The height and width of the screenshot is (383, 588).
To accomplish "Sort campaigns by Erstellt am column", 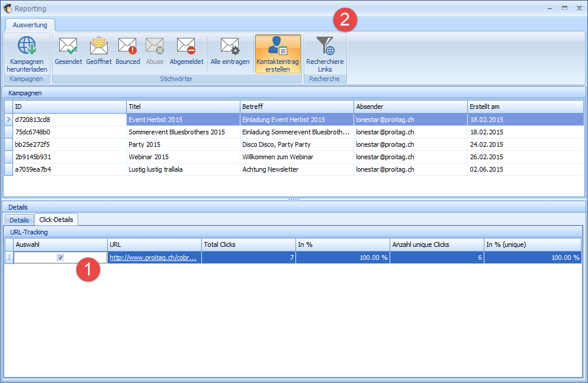I will coord(525,107).
